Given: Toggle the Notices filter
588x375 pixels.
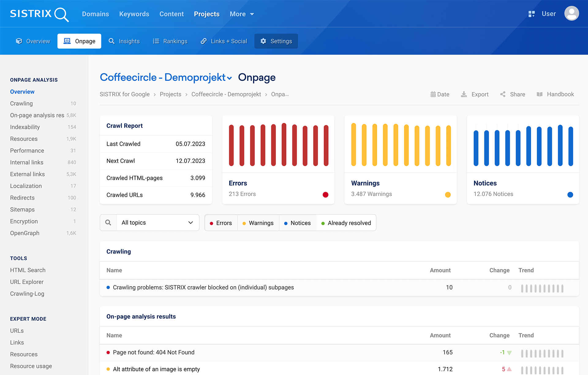Looking at the screenshot, I should pyautogui.click(x=297, y=223).
